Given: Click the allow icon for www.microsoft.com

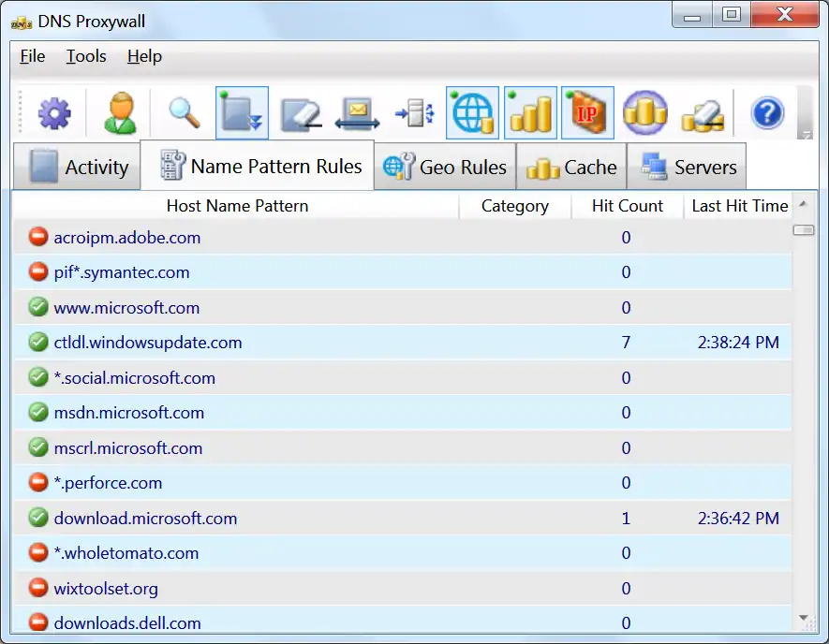Looking at the screenshot, I should tap(38, 307).
